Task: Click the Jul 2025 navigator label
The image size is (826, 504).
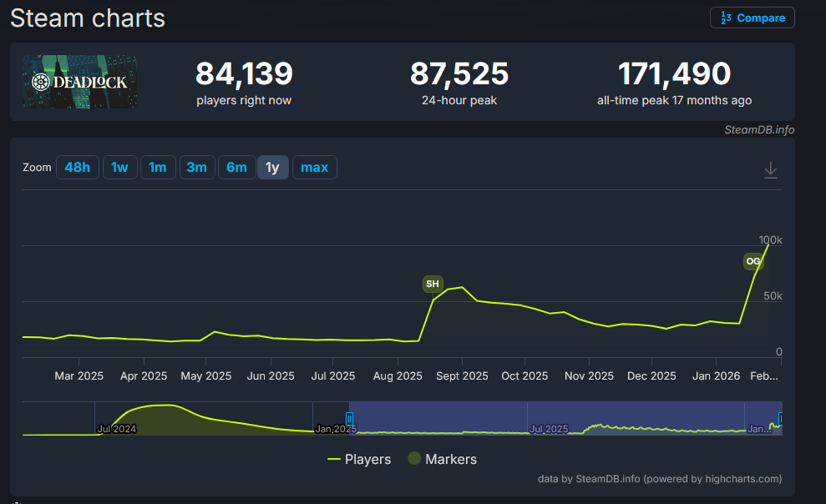Action: point(549,429)
